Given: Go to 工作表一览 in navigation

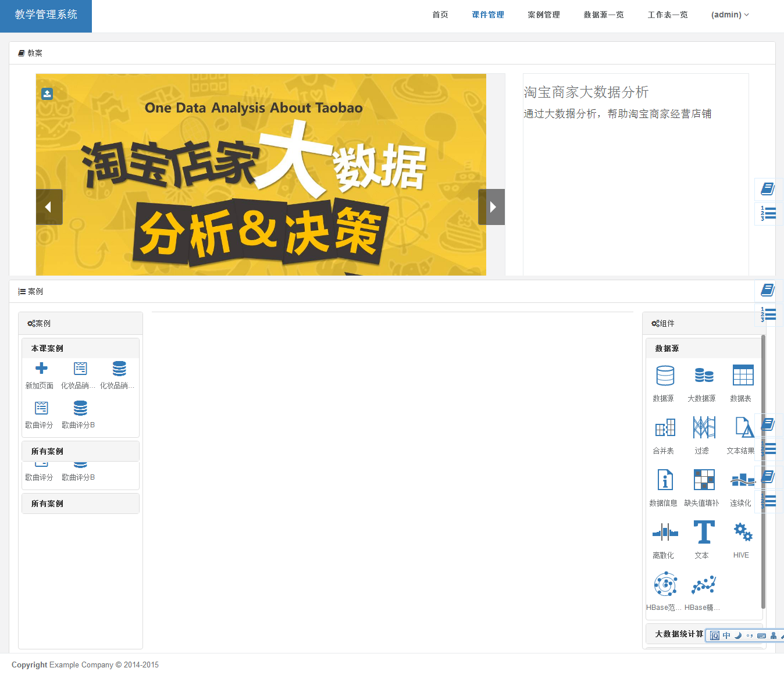Looking at the screenshot, I should pyautogui.click(x=668, y=15).
